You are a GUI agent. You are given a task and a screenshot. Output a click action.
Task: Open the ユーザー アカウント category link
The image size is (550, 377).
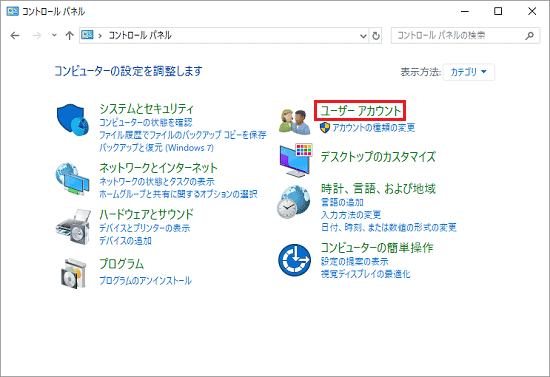pyautogui.click(x=361, y=111)
